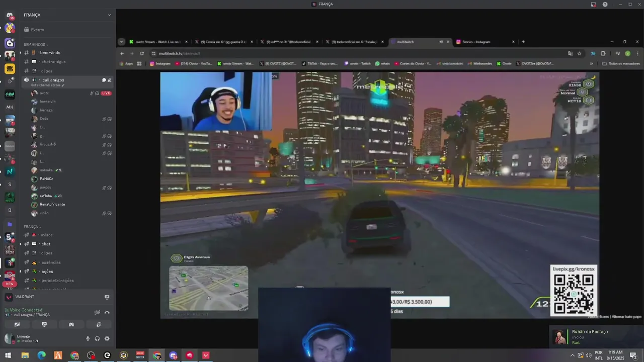Screen dimensions: 644x362
Task: Open Valorant from the taskbar
Action: pyautogui.click(x=206, y=355)
